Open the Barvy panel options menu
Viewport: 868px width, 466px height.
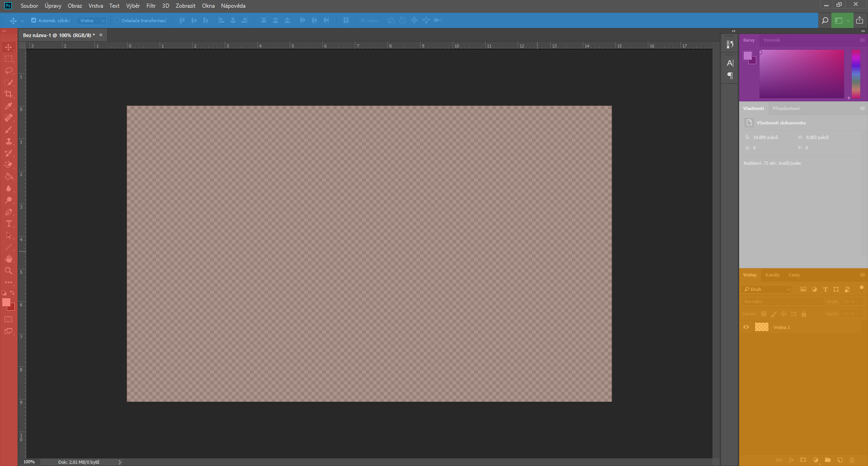[862, 40]
